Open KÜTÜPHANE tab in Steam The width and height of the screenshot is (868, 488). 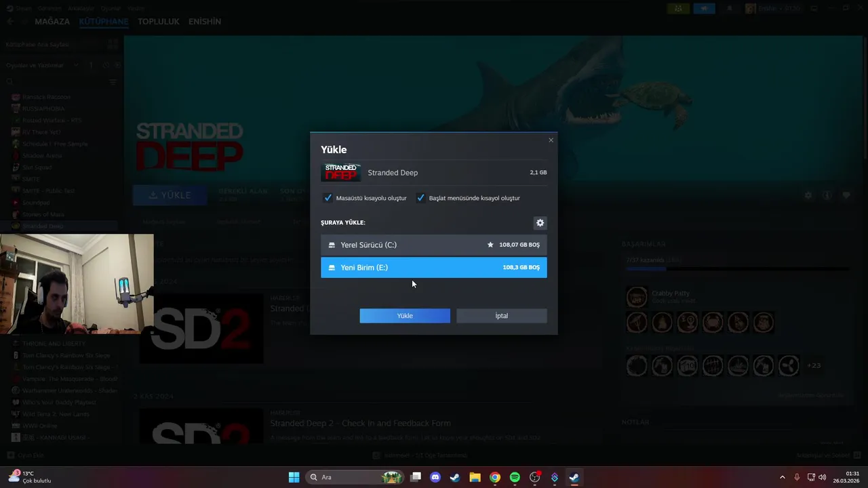(x=104, y=22)
